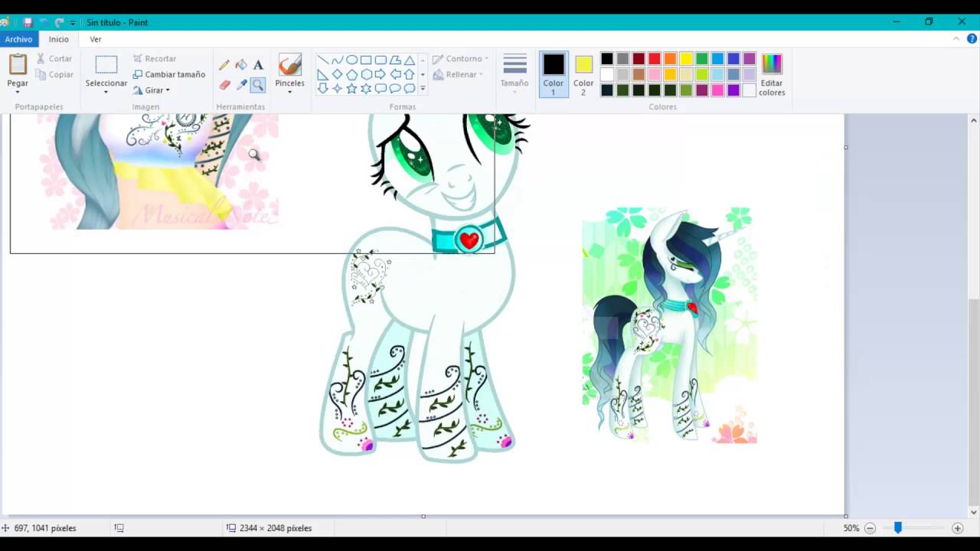980x551 pixels.
Task: Choose the down arrow shape
Action: point(322,89)
